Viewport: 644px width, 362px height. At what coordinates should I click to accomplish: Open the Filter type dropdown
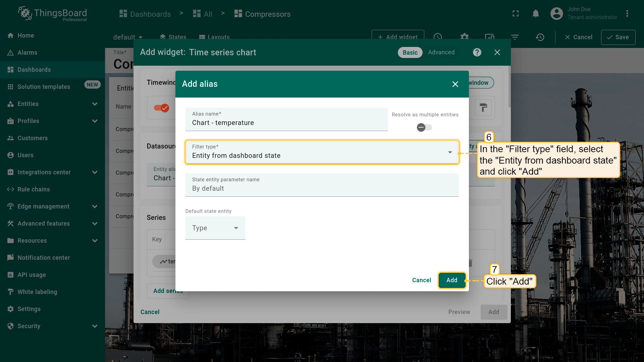[322, 153]
